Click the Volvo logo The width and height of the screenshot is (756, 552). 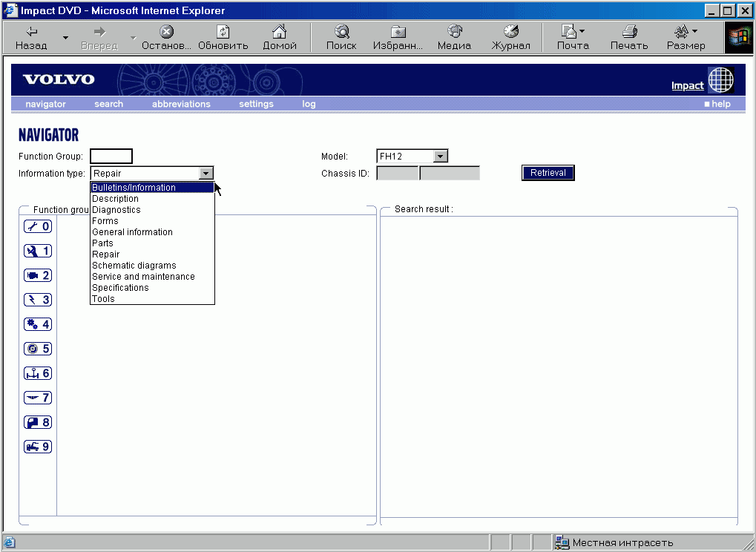(x=59, y=79)
